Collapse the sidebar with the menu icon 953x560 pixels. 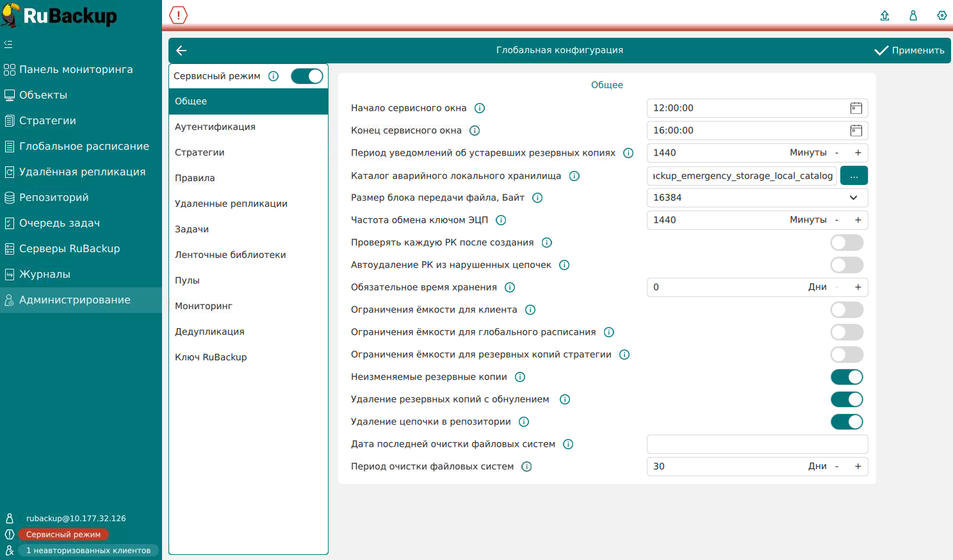coord(8,44)
